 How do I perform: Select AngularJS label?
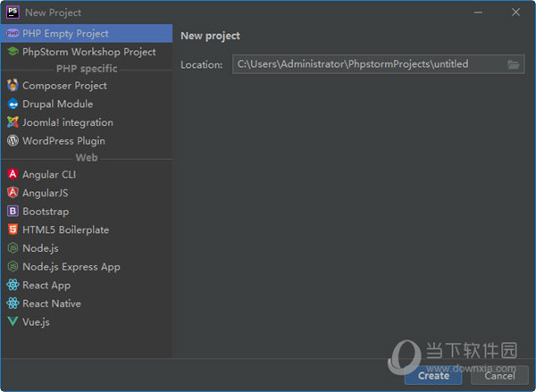coord(46,193)
